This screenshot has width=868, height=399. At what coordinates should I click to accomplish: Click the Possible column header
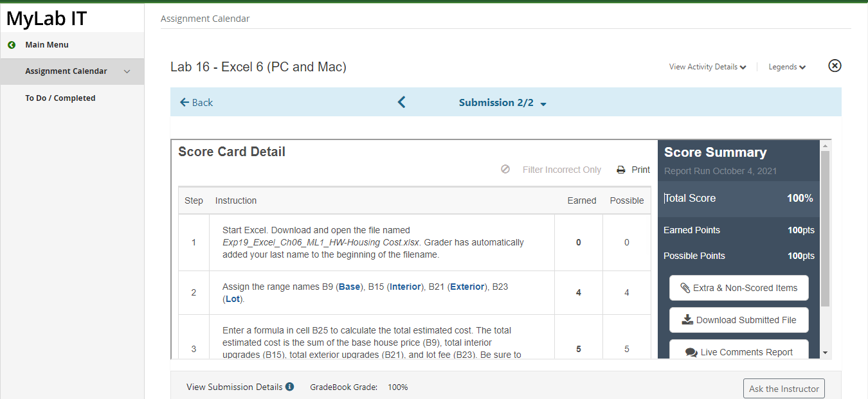click(627, 200)
